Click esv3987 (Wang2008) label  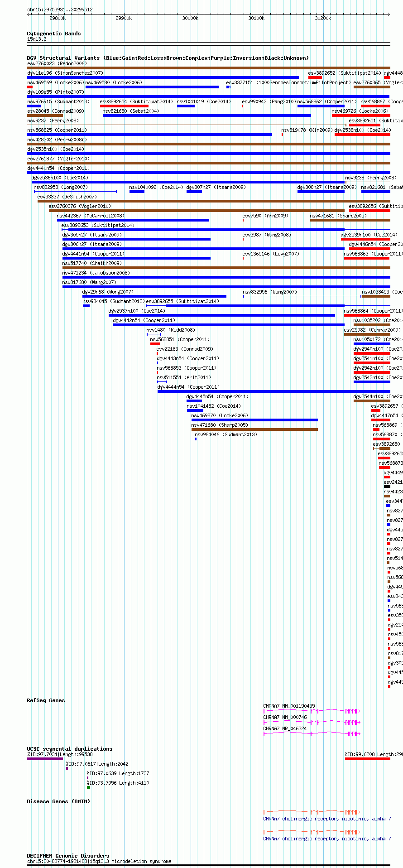pyautogui.click(x=267, y=235)
